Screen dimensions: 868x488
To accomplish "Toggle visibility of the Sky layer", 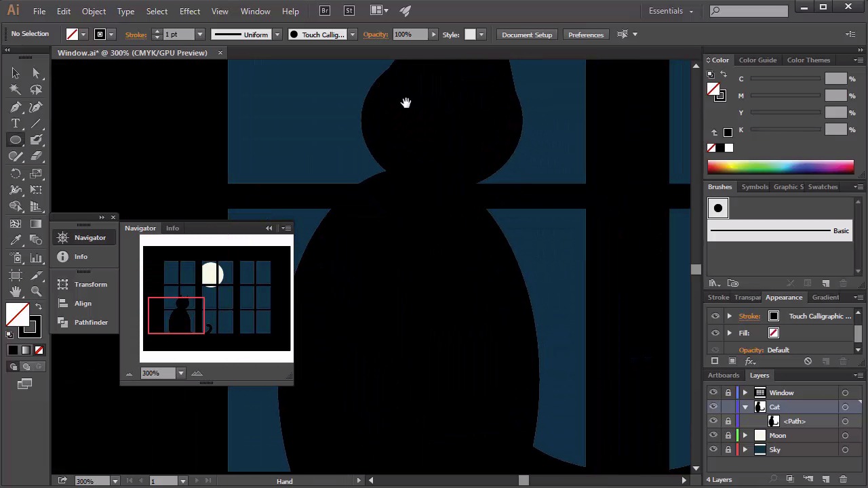I will click(x=713, y=449).
